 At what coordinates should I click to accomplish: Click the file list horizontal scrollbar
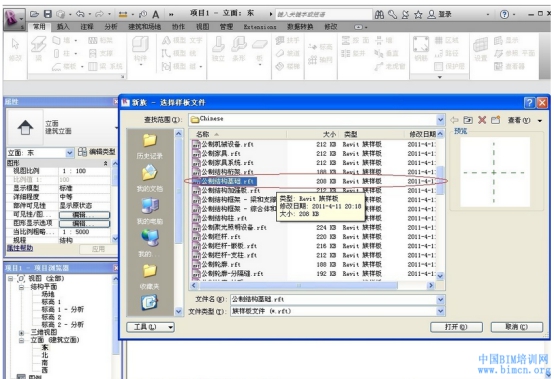click(299, 285)
